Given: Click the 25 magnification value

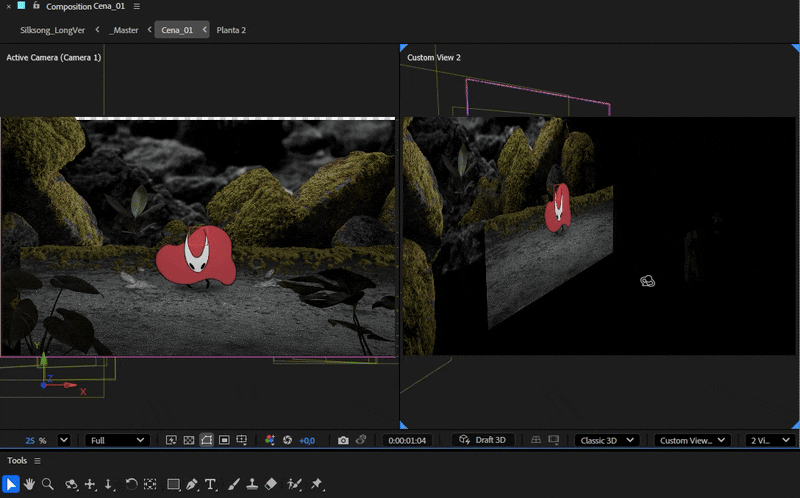Looking at the screenshot, I should (30, 440).
